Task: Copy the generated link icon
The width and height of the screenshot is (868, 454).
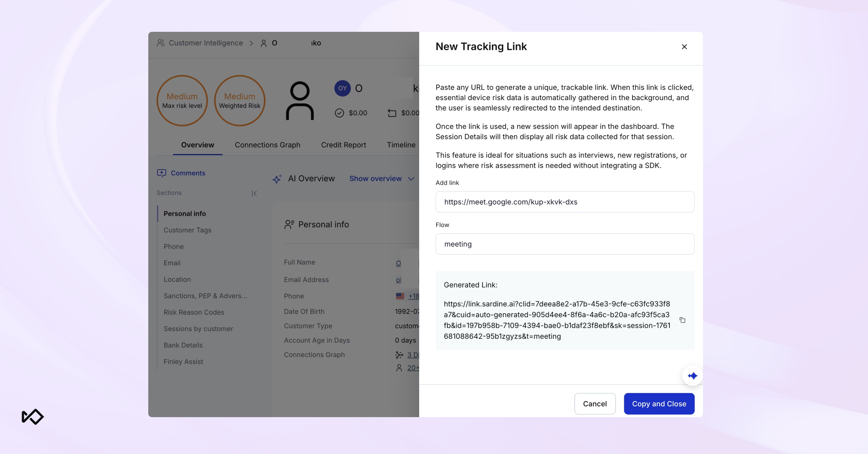Action: tap(682, 320)
